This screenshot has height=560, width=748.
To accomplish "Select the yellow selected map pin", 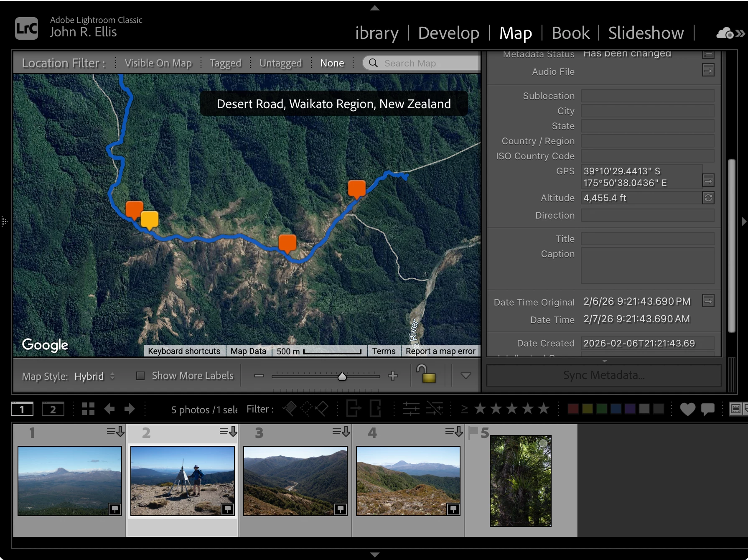I will click(149, 220).
